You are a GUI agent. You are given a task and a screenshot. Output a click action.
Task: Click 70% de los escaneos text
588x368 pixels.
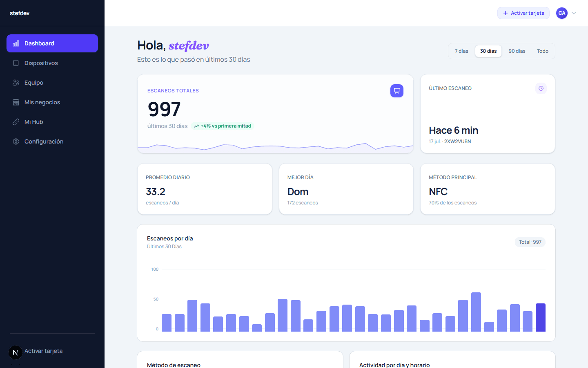click(x=452, y=203)
